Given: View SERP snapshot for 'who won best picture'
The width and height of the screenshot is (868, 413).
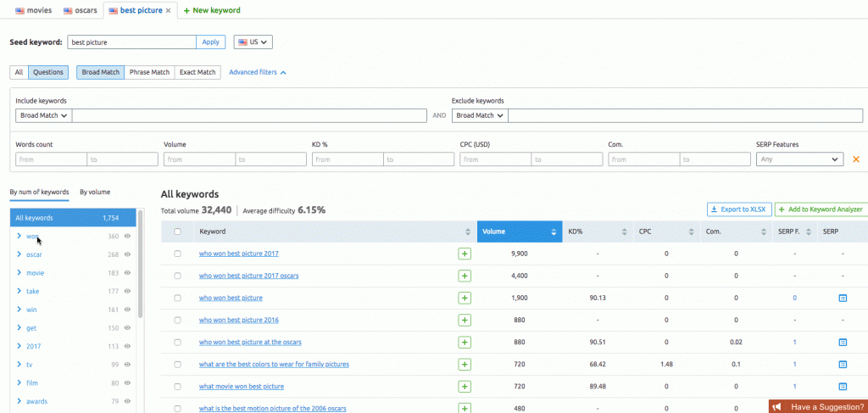Looking at the screenshot, I should pos(843,298).
